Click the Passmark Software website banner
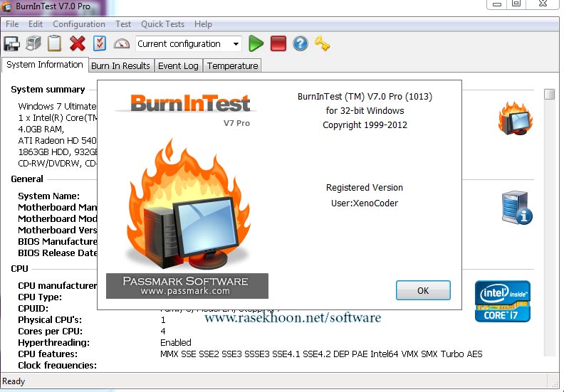Image resolution: width=564 pixels, height=392 pixels. (187, 286)
